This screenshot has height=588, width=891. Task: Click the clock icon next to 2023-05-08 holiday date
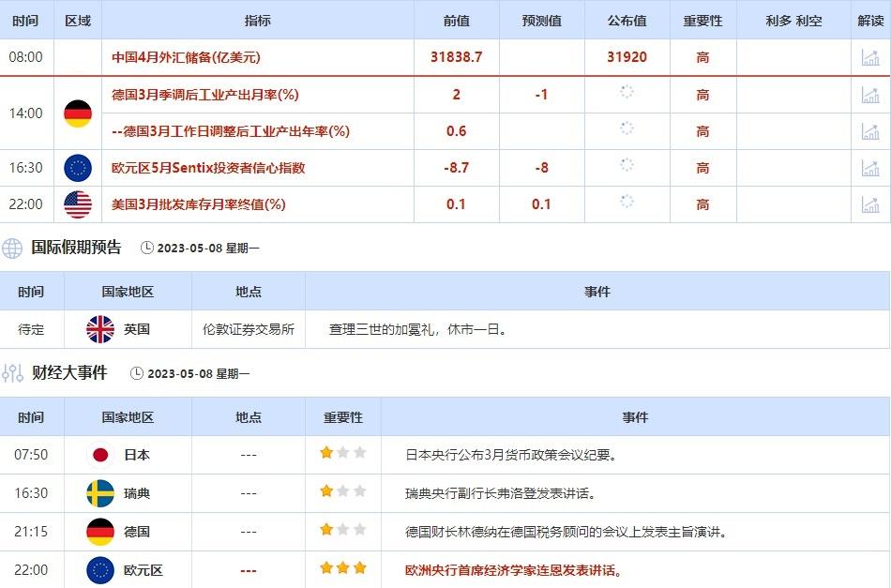[147, 249]
